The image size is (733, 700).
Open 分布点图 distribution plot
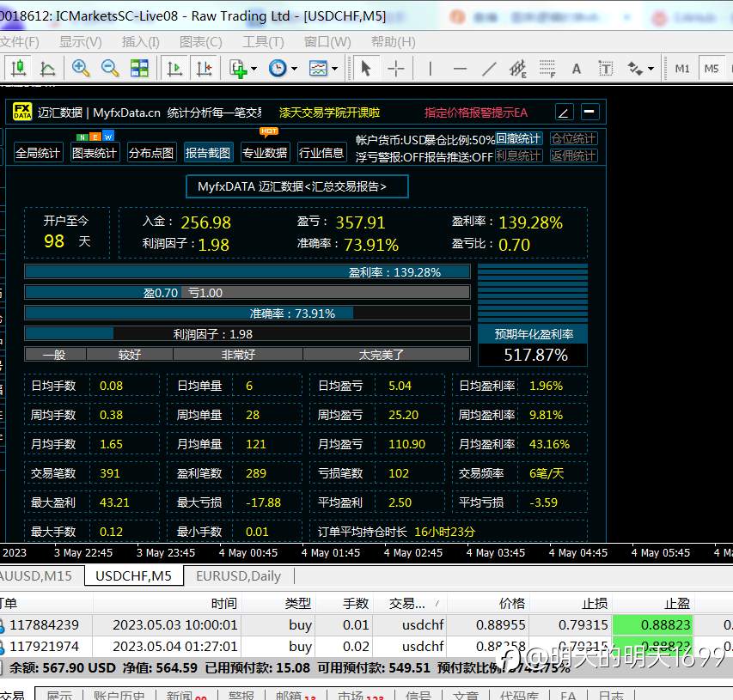click(151, 153)
